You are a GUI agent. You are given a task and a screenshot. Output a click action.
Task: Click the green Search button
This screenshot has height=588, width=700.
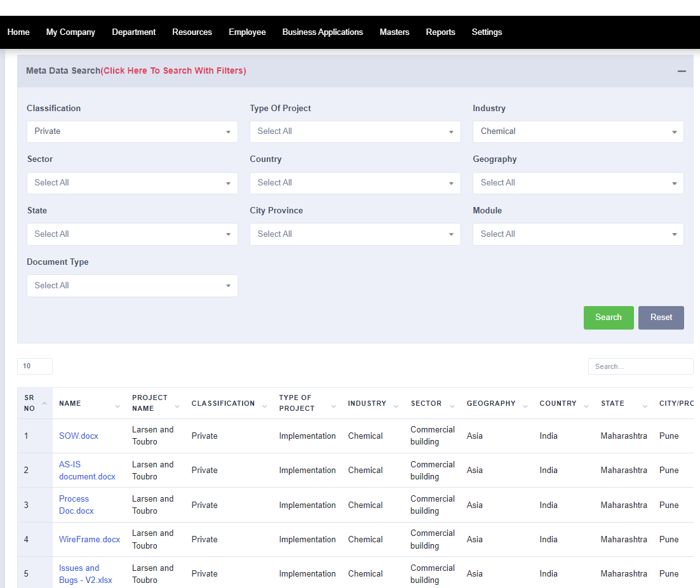tap(608, 317)
